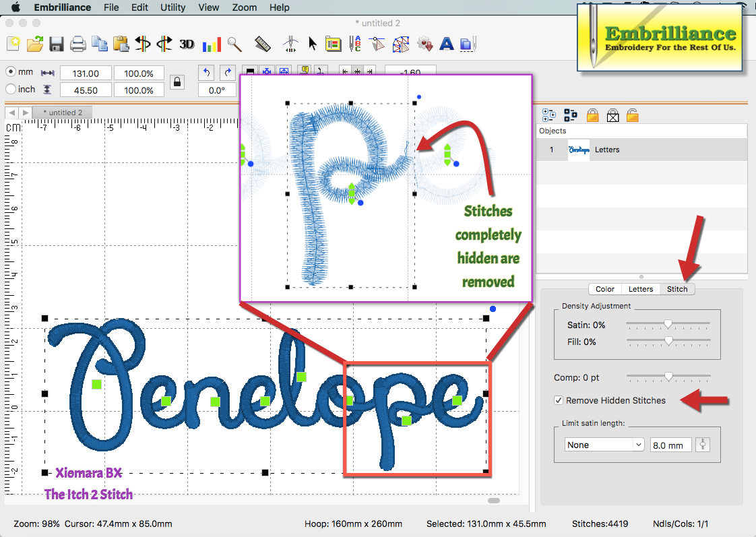Toggle the aspect ratio lock
This screenshot has height=537, width=756.
pyautogui.click(x=177, y=82)
